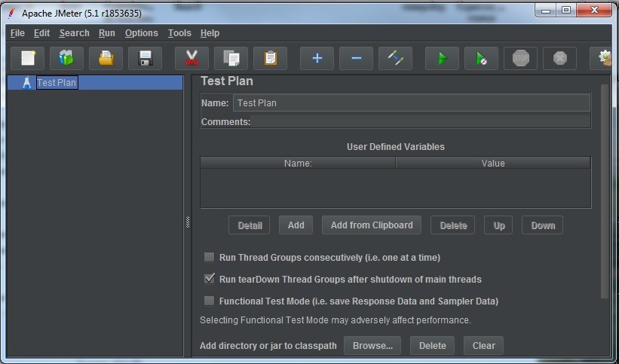Open the File menu
619x364 pixels.
point(17,33)
